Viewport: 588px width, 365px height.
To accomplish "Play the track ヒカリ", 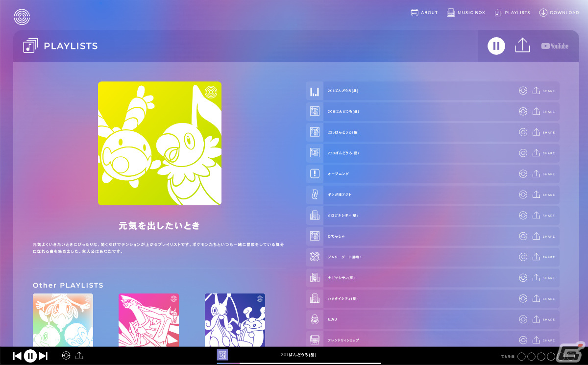I will [x=433, y=319].
